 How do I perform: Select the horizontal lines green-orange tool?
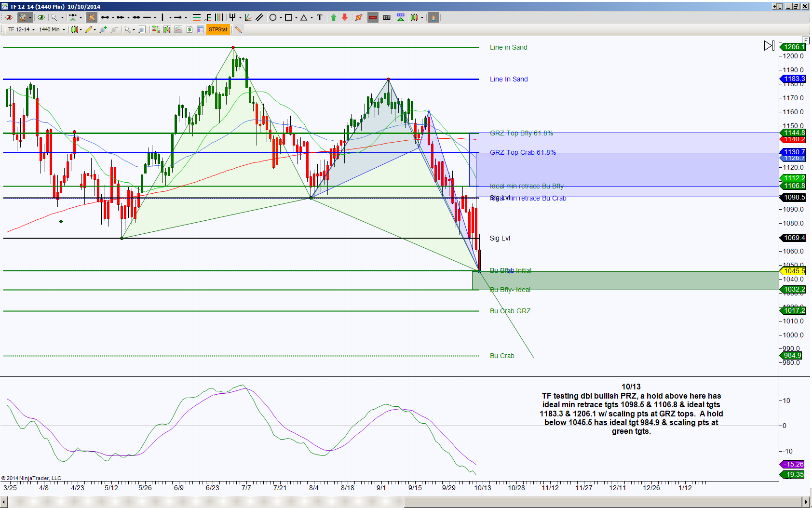[x=197, y=17]
